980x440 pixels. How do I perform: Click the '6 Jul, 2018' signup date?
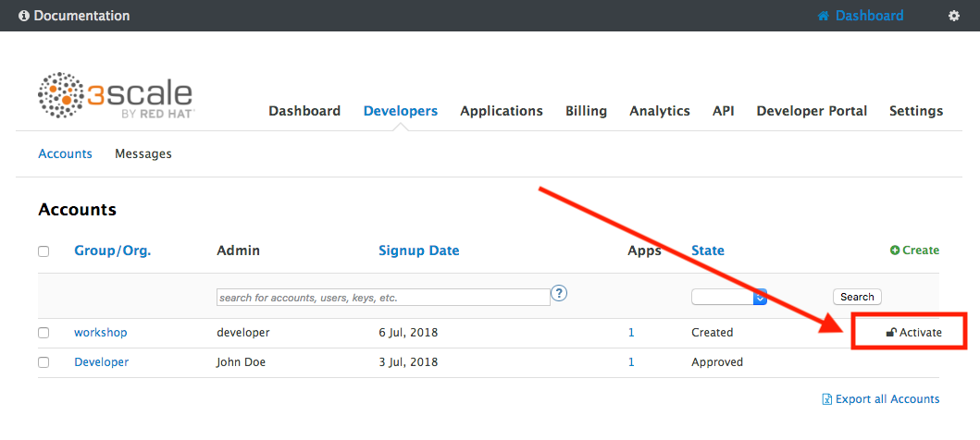coord(408,333)
